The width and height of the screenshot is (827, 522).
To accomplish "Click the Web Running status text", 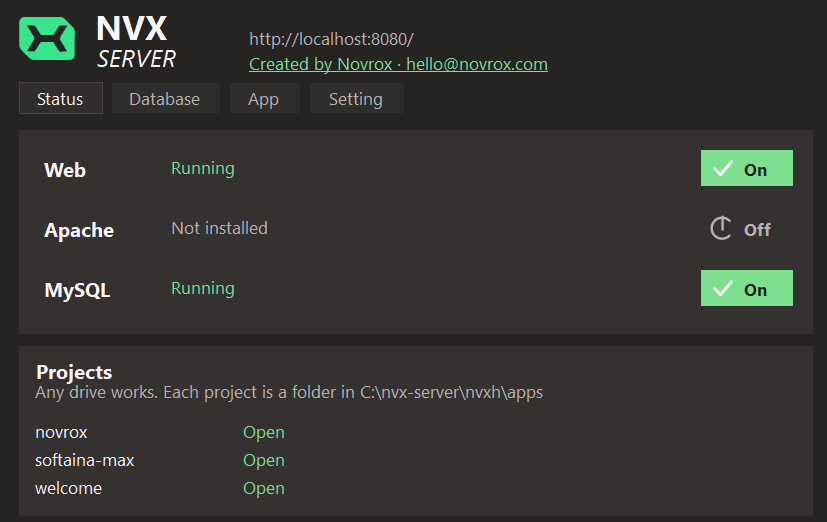I will pos(203,169).
